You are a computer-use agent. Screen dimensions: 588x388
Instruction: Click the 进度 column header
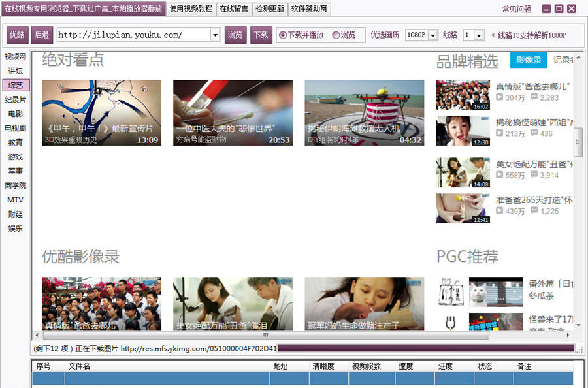click(454, 366)
